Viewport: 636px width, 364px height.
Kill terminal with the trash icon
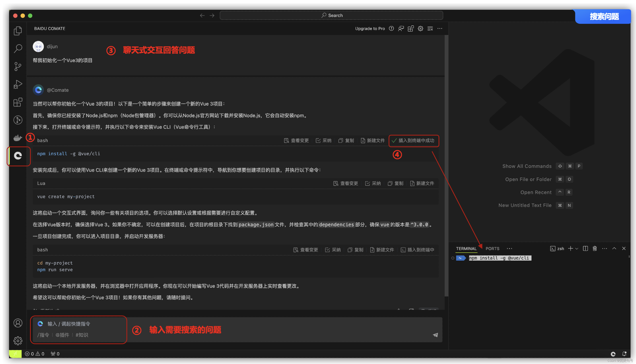595,248
